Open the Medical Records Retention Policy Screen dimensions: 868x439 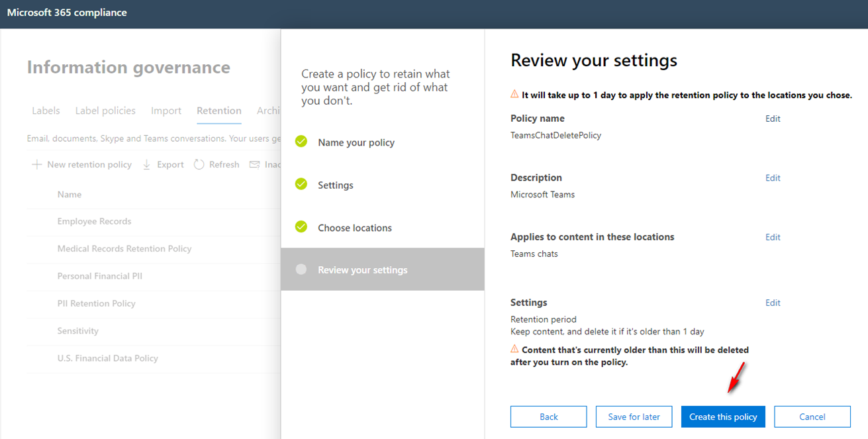(x=124, y=248)
